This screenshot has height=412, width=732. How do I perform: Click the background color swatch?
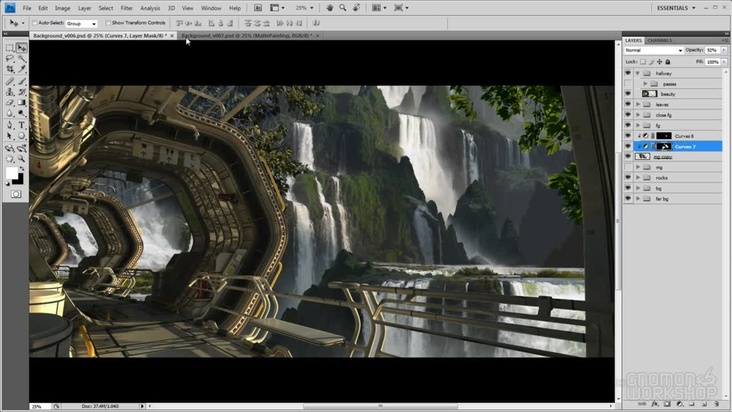pos(18,180)
